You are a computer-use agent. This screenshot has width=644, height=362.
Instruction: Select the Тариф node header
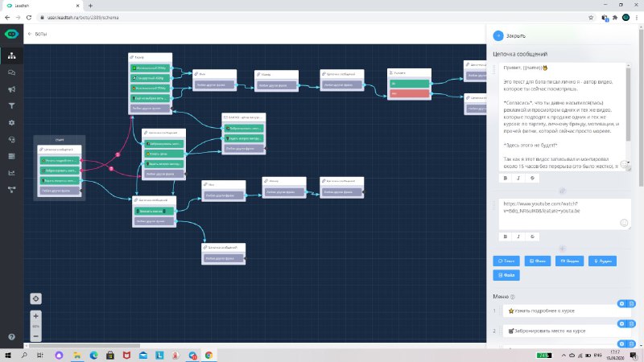150,57
